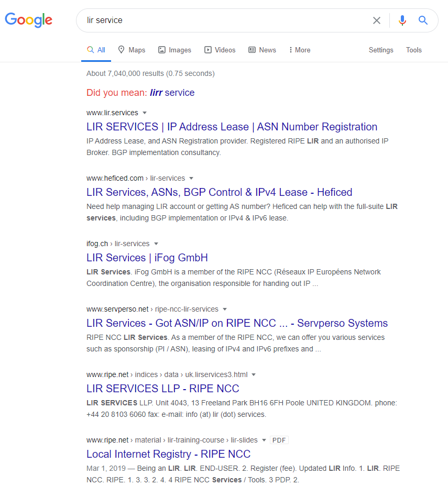
Task: Click ifog.ch breadcrumb URL
Action: (x=118, y=244)
